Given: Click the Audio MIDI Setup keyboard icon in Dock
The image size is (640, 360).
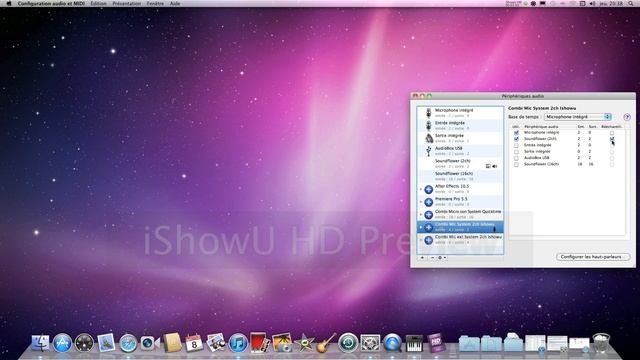Looking at the screenshot, I should pyautogui.click(x=414, y=343).
